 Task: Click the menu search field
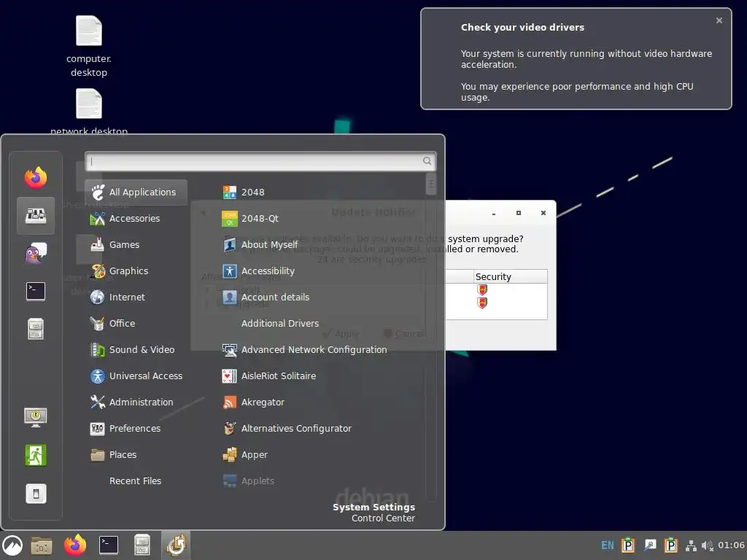click(x=260, y=161)
